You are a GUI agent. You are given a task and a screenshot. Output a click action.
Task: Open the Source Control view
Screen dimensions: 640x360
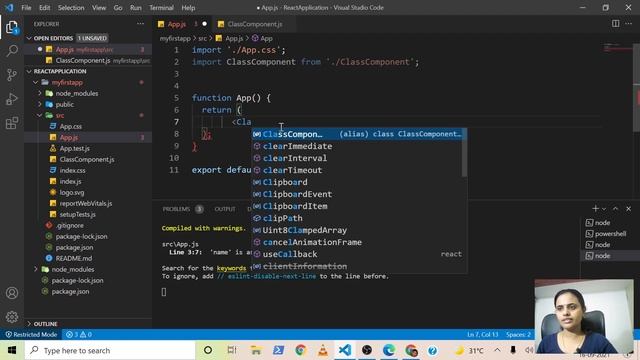[12, 75]
